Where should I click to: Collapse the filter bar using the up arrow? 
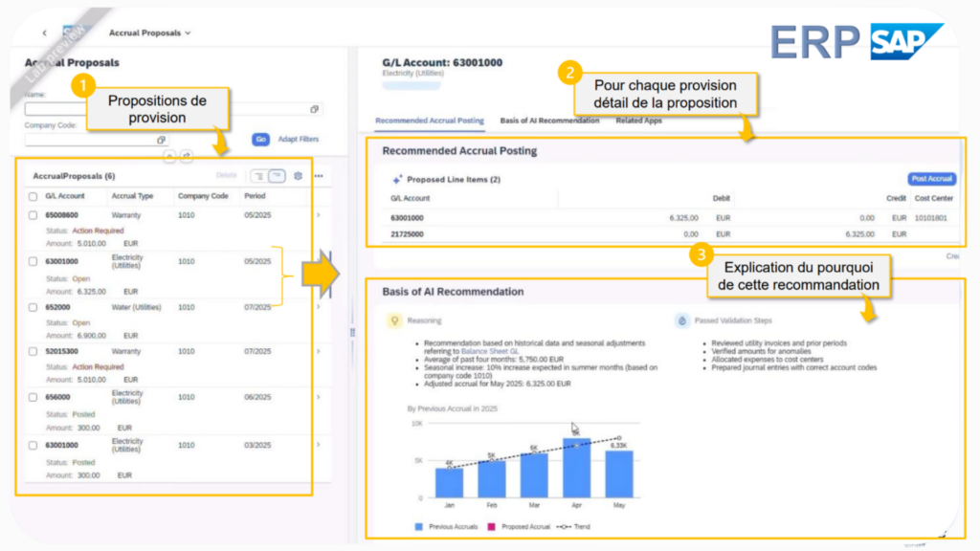169,154
